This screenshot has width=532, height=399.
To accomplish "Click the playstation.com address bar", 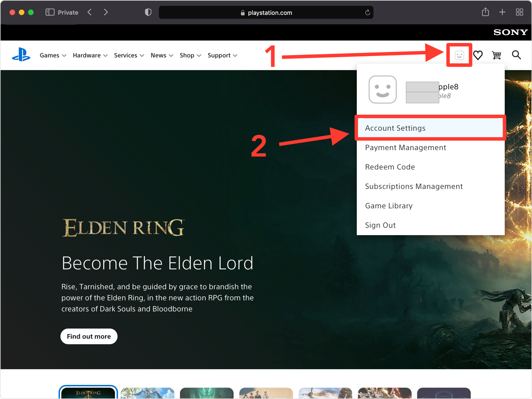I will point(266,12).
